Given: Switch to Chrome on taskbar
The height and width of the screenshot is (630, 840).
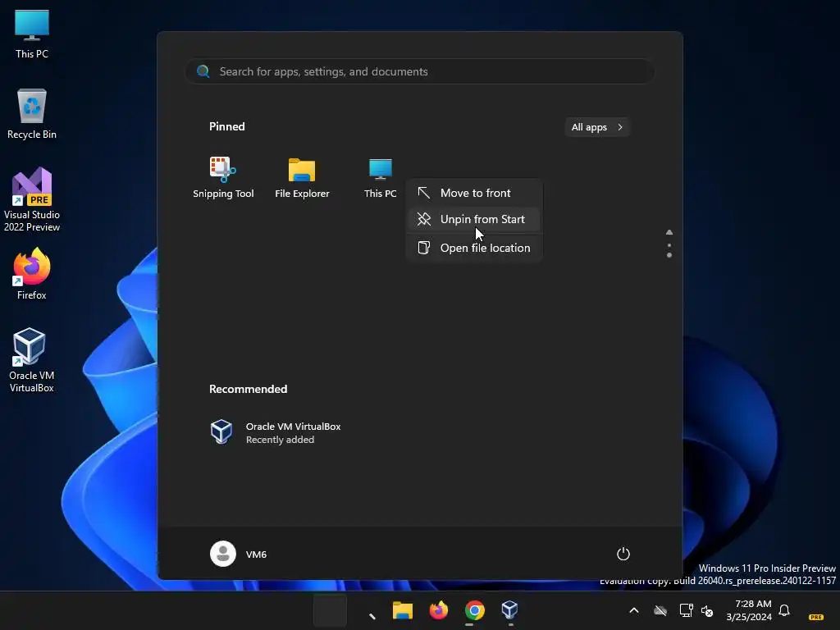Looking at the screenshot, I should click(x=474, y=610).
